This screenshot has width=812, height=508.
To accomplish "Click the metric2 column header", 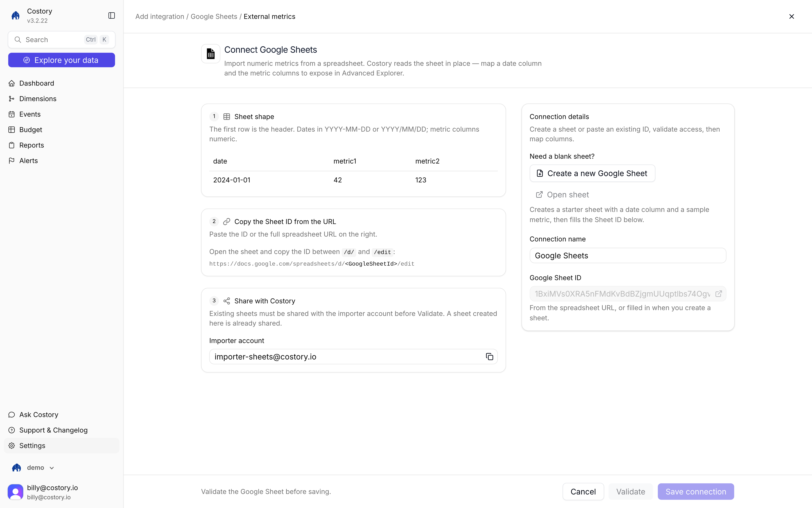I will click(428, 161).
